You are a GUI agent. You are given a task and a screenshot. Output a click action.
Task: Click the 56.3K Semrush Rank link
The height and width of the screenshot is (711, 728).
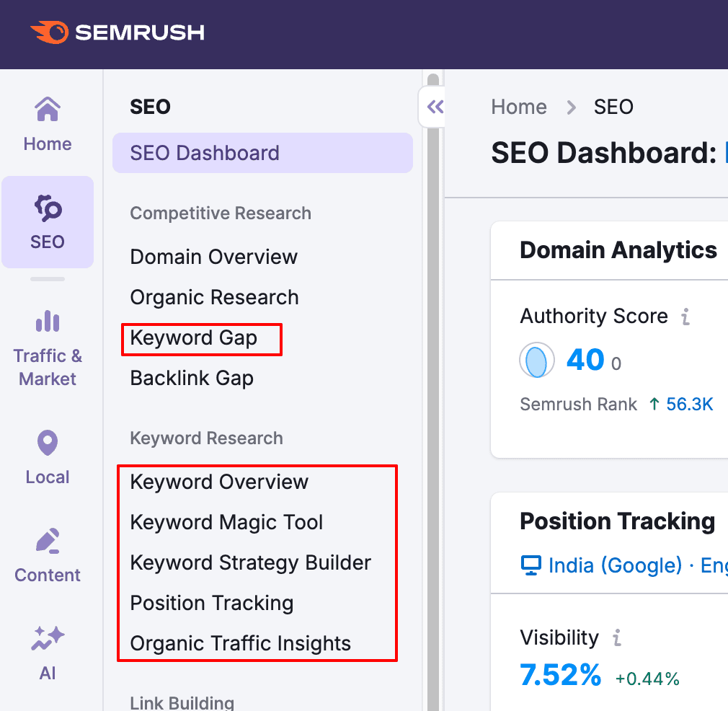[689, 404]
